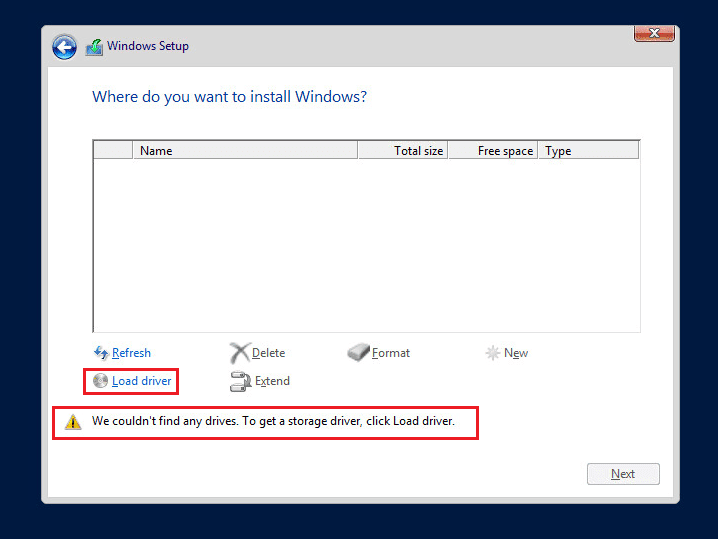The image size is (718, 539).
Task: Click the Extend drives icon
Action: pyautogui.click(x=240, y=381)
